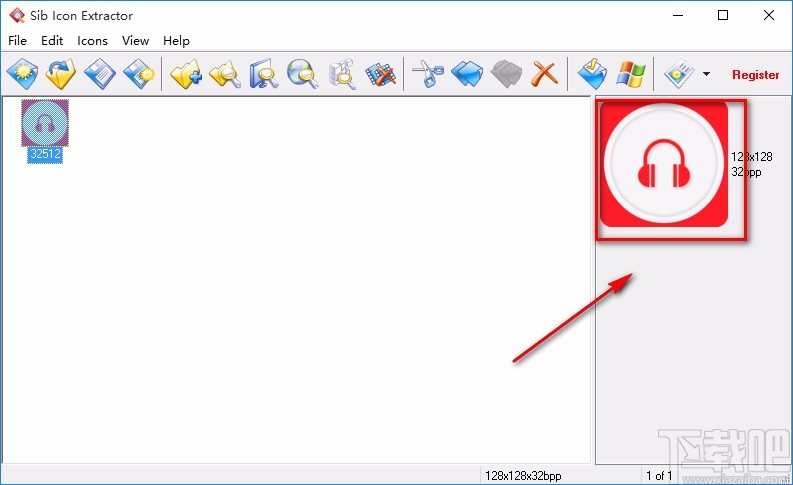The height and width of the screenshot is (485, 793).
Task: Click the 128x128x32bpp status bar text
Action: pos(523,476)
